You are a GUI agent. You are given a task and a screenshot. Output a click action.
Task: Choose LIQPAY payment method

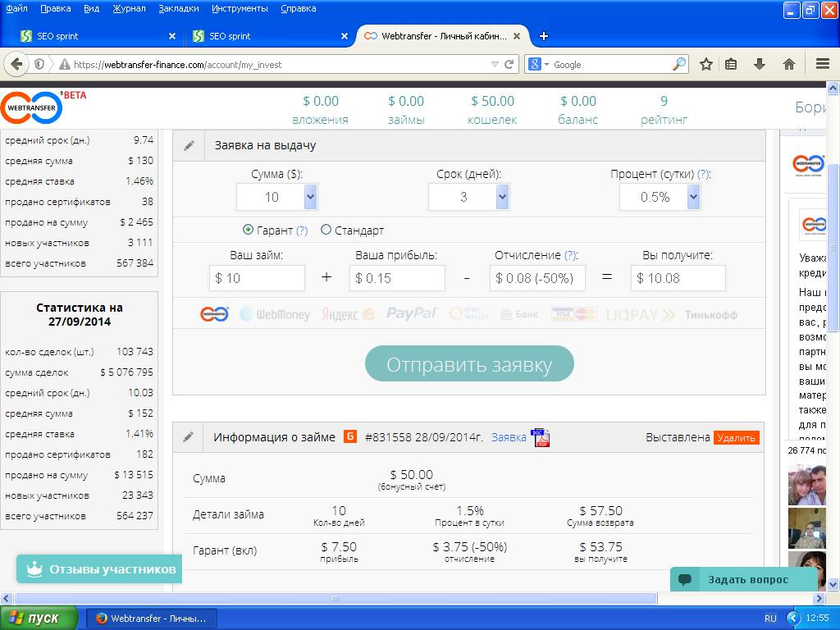[640, 315]
